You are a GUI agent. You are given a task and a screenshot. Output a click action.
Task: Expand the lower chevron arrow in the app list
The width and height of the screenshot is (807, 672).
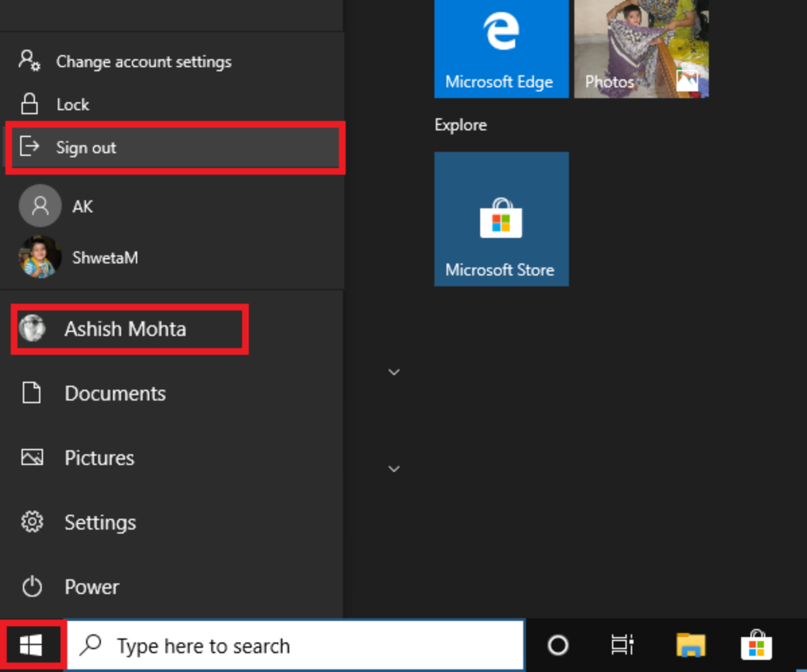tap(395, 469)
